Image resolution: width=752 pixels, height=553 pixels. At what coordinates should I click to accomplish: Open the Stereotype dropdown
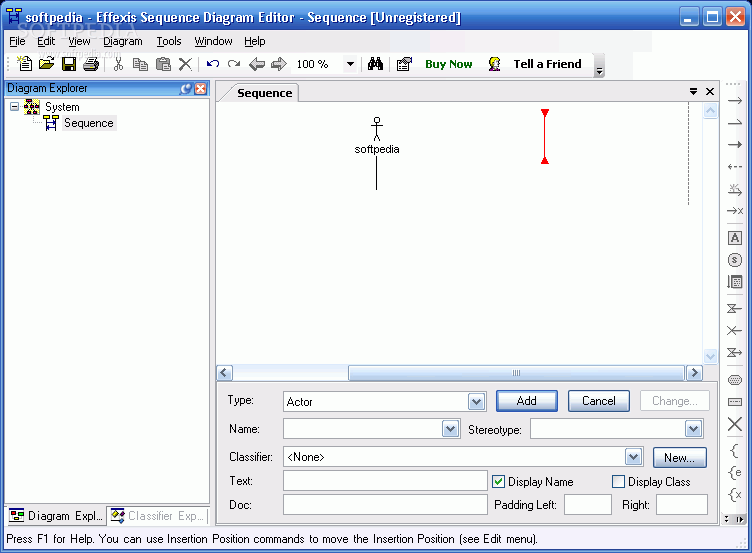(x=693, y=429)
